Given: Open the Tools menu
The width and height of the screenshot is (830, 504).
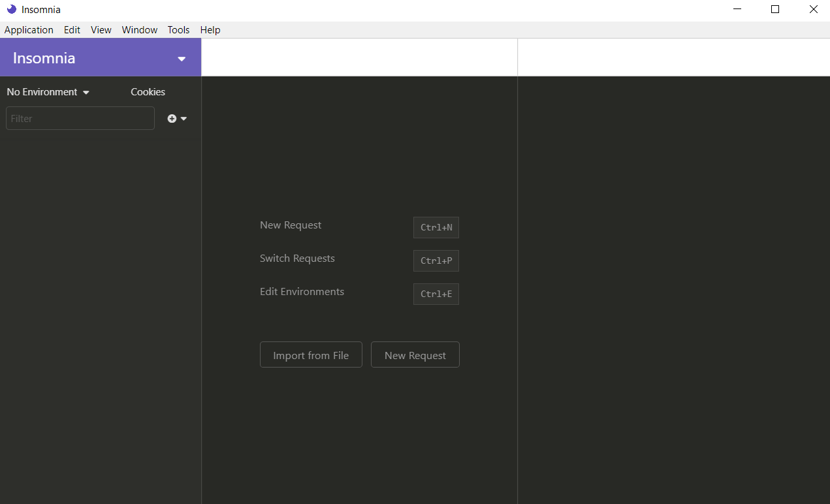Looking at the screenshot, I should click(x=178, y=30).
